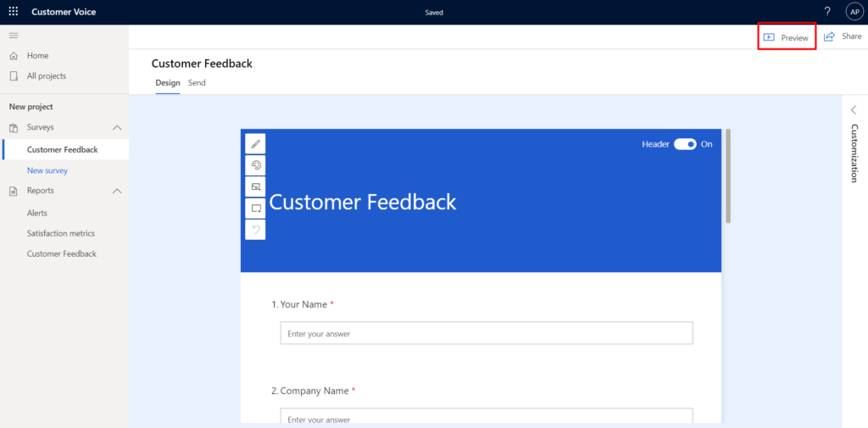This screenshot has width=868, height=428.
Task: Select the header brush edit icon
Action: [255, 143]
